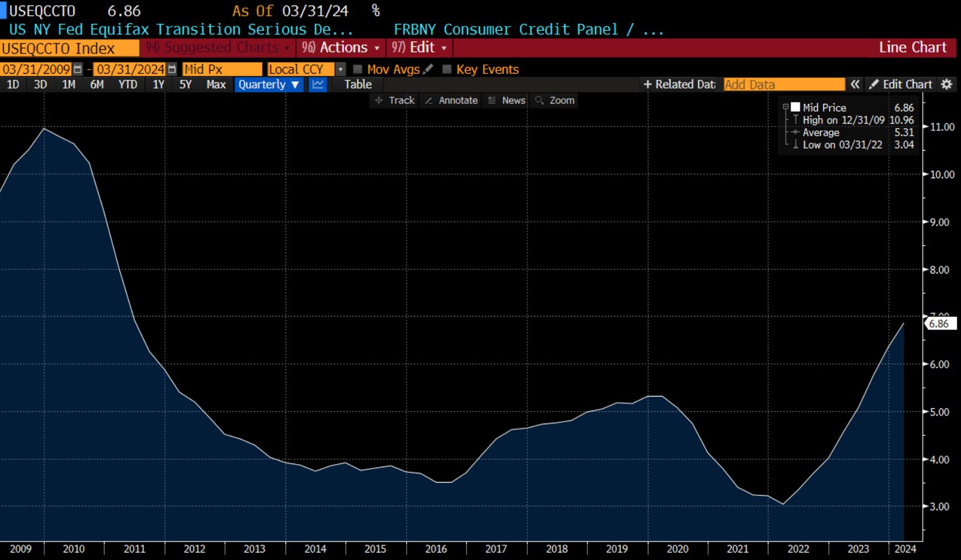The image size is (961, 560).
Task: Click the Add Data input field
Action: click(x=784, y=85)
